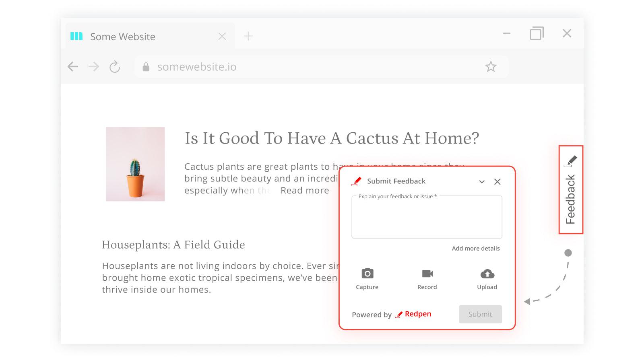Select the Some Website browser tab
Screen dimensions: 644x362
pyautogui.click(x=123, y=37)
